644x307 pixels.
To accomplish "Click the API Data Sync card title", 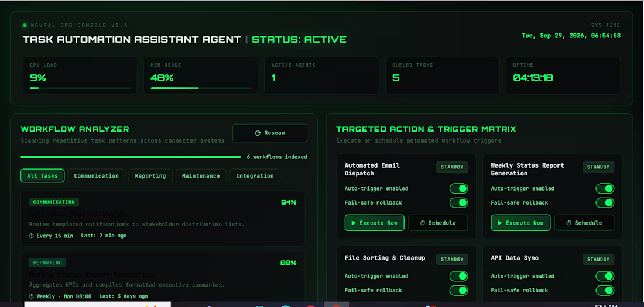I will 515,258.
